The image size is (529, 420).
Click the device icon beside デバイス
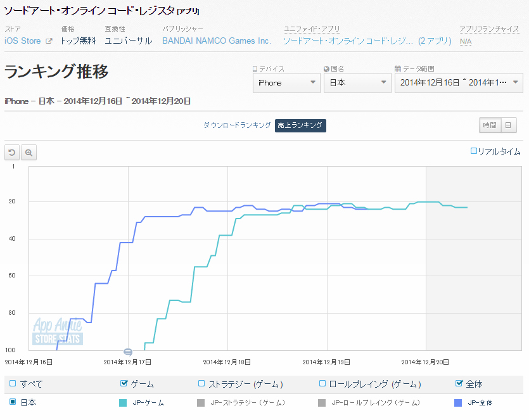[x=255, y=69]
